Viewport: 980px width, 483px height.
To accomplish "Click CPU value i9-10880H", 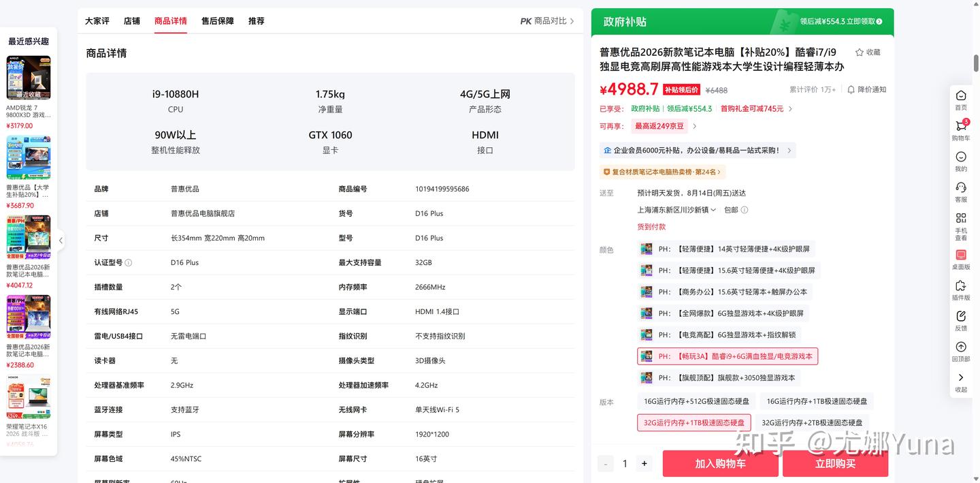I will coord(176,94).
